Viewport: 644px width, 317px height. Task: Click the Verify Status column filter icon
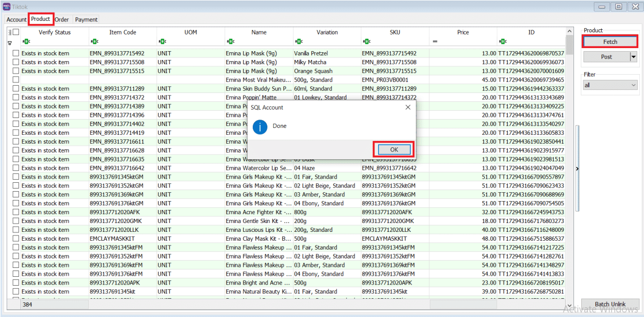(26, 42)
